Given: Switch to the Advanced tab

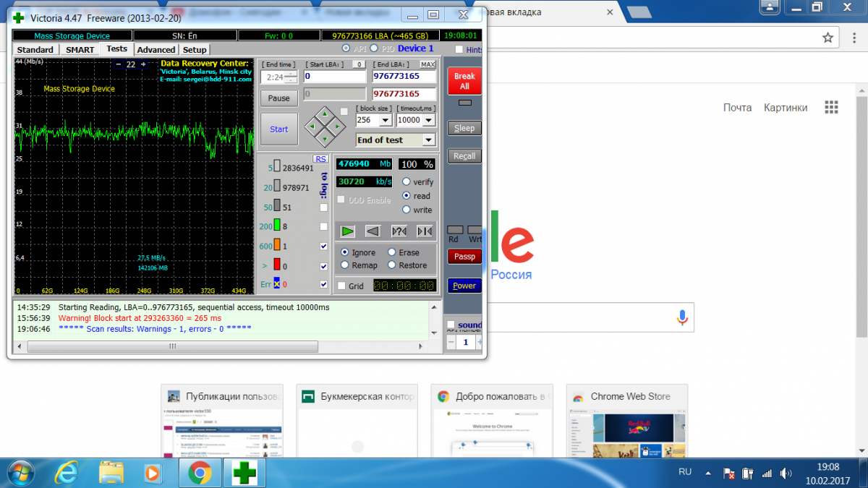Looking at the screenshot, I should 156,49.
